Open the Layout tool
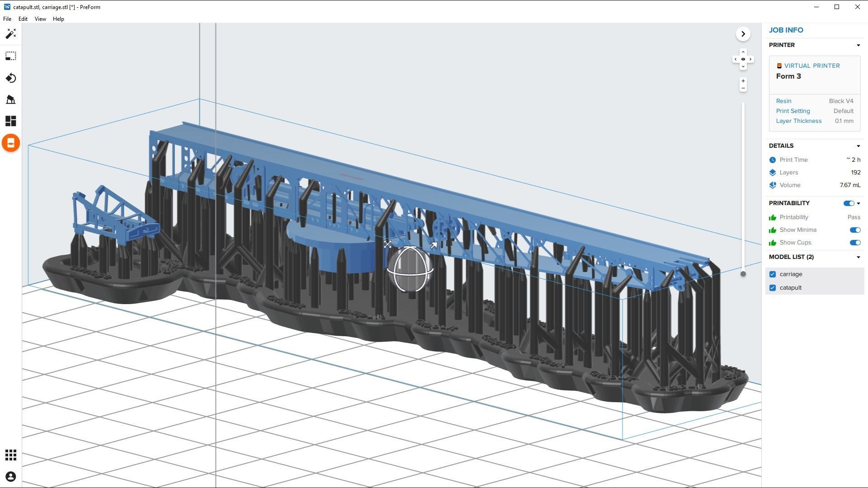This screenshot has height=488, width=868. 11,121
